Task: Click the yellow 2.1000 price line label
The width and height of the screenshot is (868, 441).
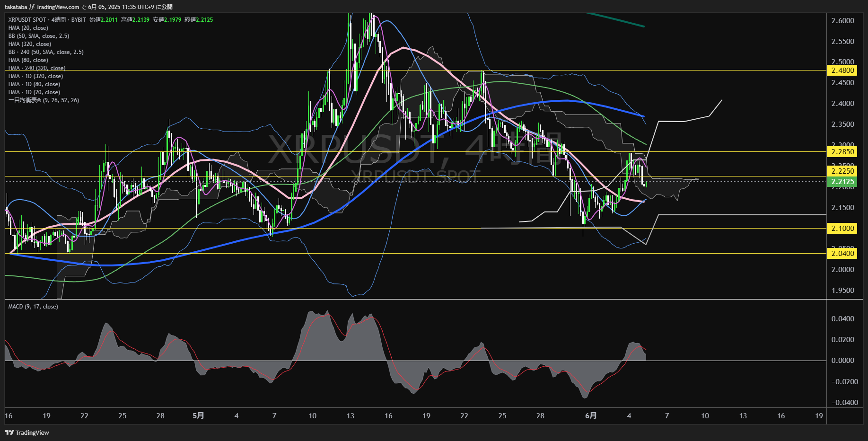Action: [x=842, y=229]
